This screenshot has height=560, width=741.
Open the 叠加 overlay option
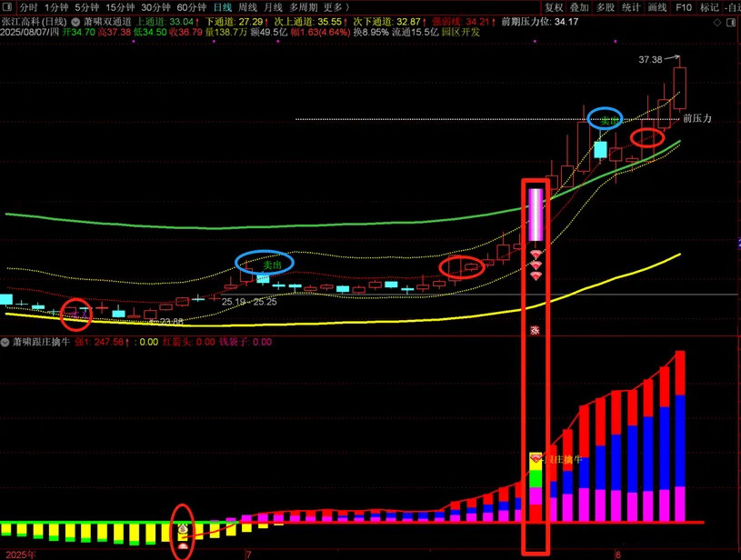coord(579,6)
